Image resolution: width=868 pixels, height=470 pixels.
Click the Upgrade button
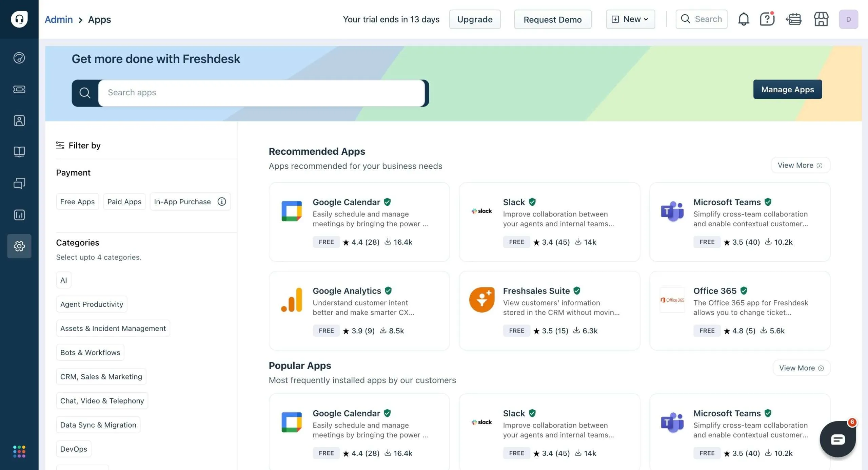click(x=475, y=19)
